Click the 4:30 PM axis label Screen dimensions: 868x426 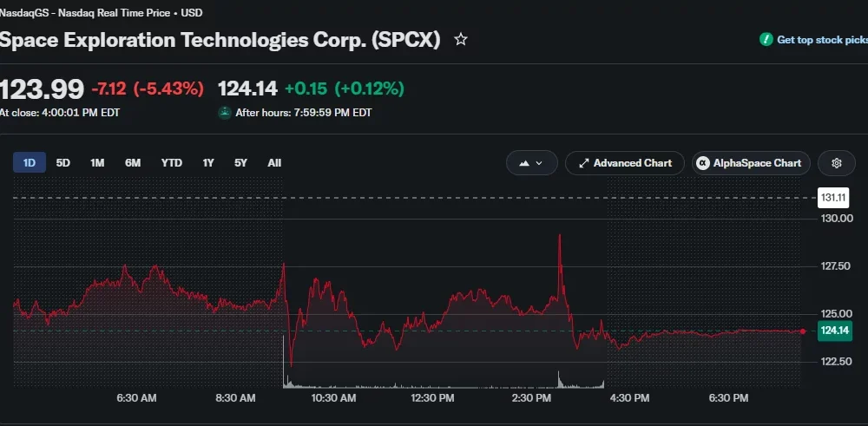[x=630, y=397]
